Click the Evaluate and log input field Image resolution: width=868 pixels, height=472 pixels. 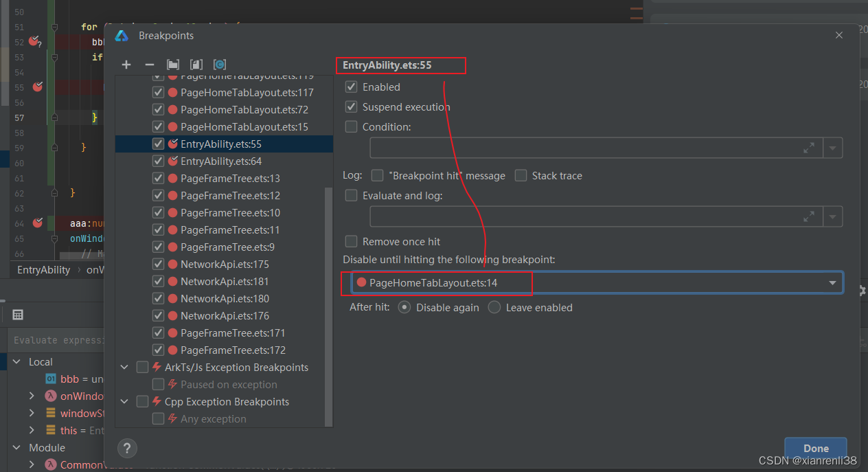[596, 217]
